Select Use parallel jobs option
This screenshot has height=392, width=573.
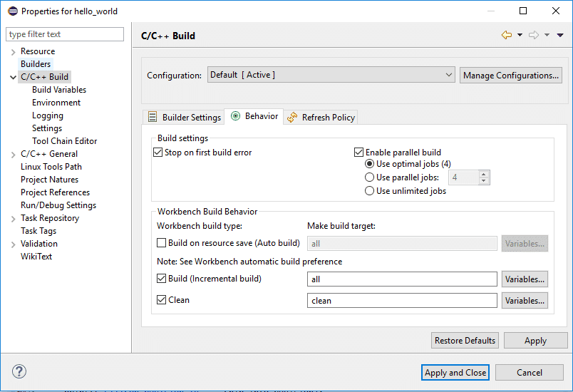point(369,177)
